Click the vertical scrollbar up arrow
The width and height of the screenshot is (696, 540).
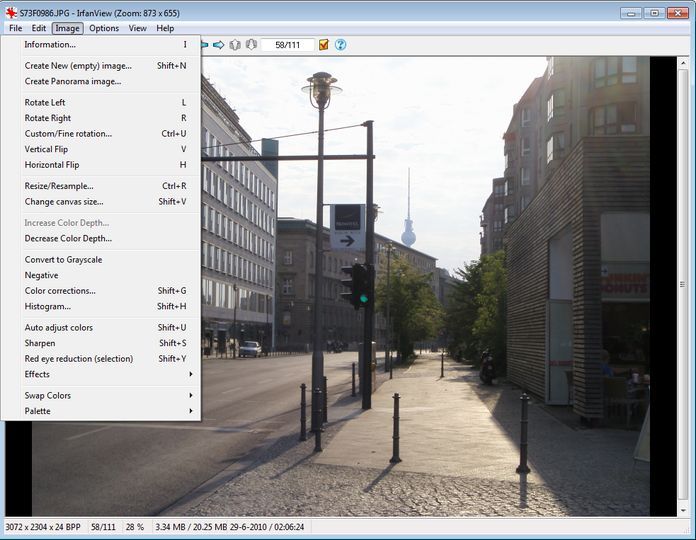(x=683, y=63)
